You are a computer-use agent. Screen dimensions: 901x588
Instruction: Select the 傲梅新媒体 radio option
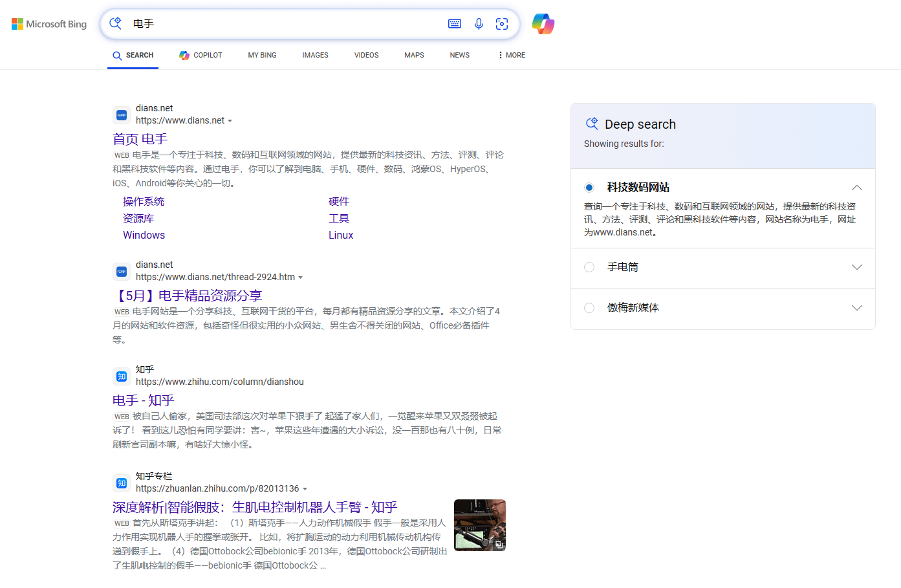coord(589,308)
